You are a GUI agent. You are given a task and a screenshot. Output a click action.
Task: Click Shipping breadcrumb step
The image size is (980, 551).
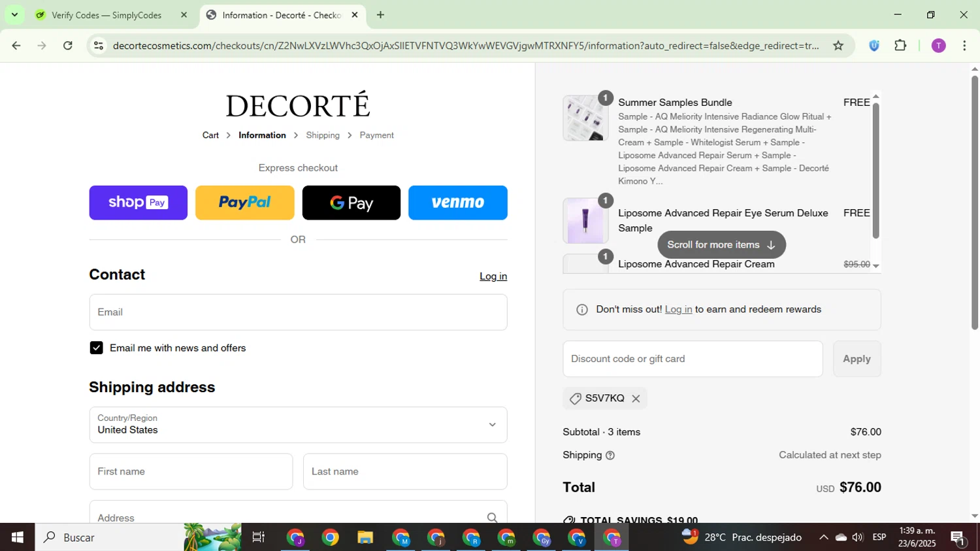tap(323, 135)
